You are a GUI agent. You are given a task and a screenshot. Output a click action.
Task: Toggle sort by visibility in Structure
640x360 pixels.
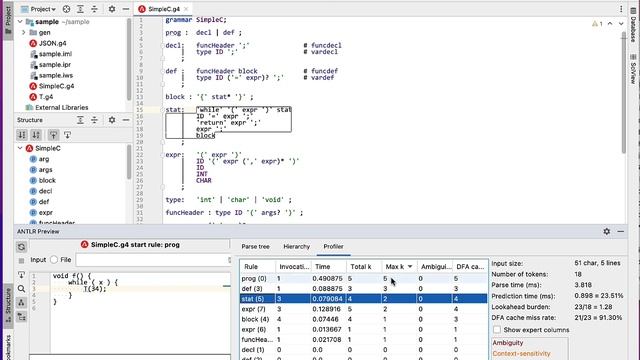click(22, 135)
